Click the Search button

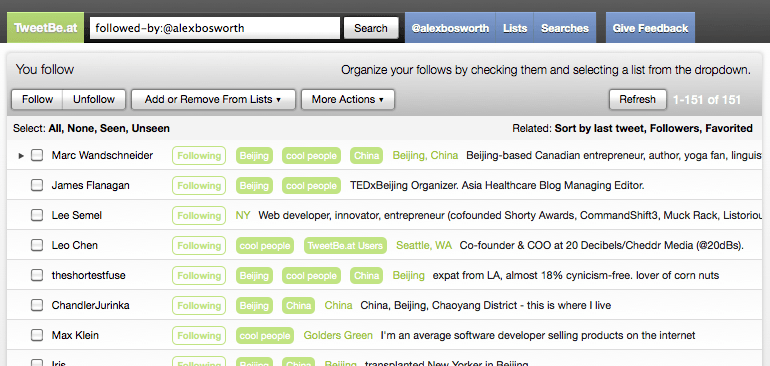click(x=371, y=28)
